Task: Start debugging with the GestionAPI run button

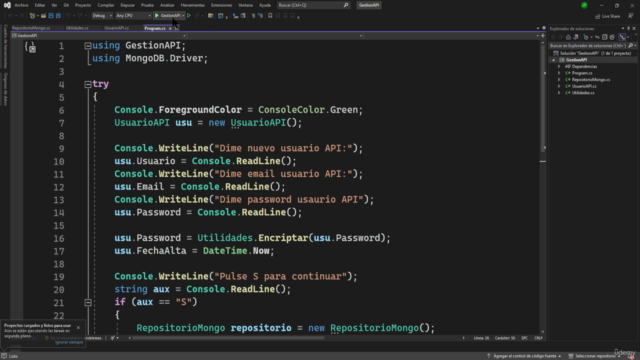Action: click(x=167, y=16)
